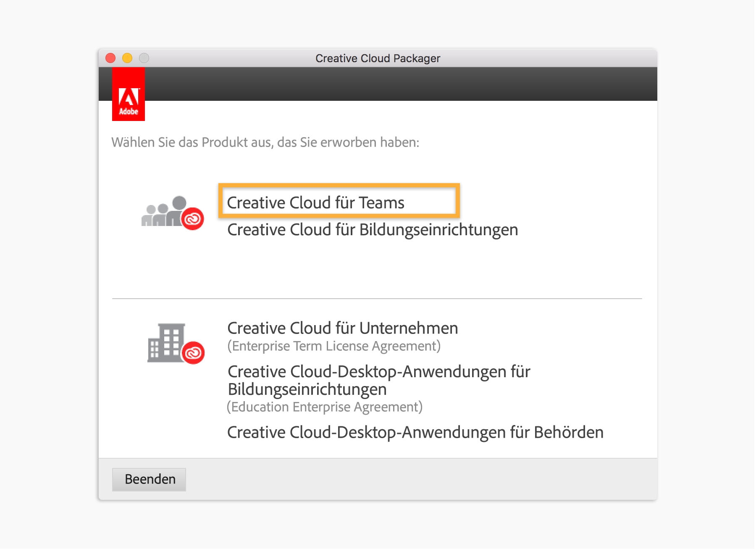This screenshot has height=549, width=756.
Task: Click the Creative Cloud Packager title bar text
Action: pyautogui.click(x=378, y=58)
